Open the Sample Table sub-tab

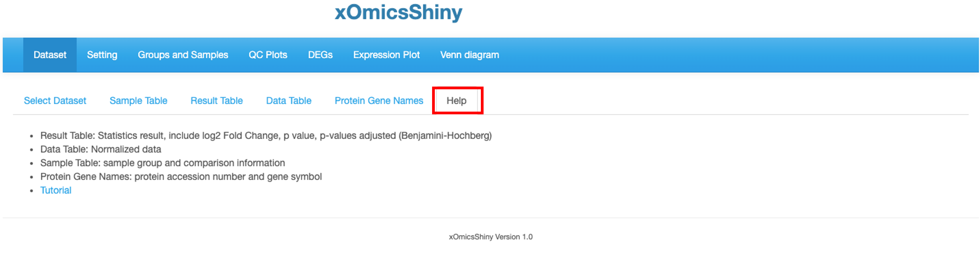pos(139,101)
